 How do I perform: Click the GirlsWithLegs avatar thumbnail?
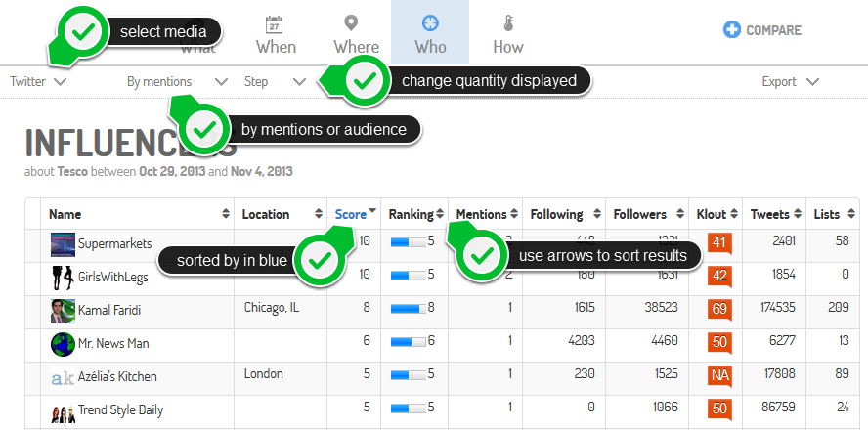(x=63, y=278)
